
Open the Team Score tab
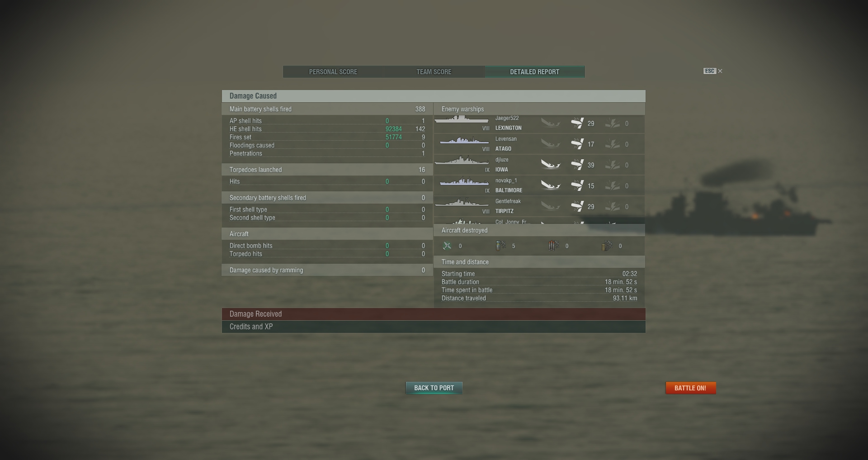[x=434, y=72]
